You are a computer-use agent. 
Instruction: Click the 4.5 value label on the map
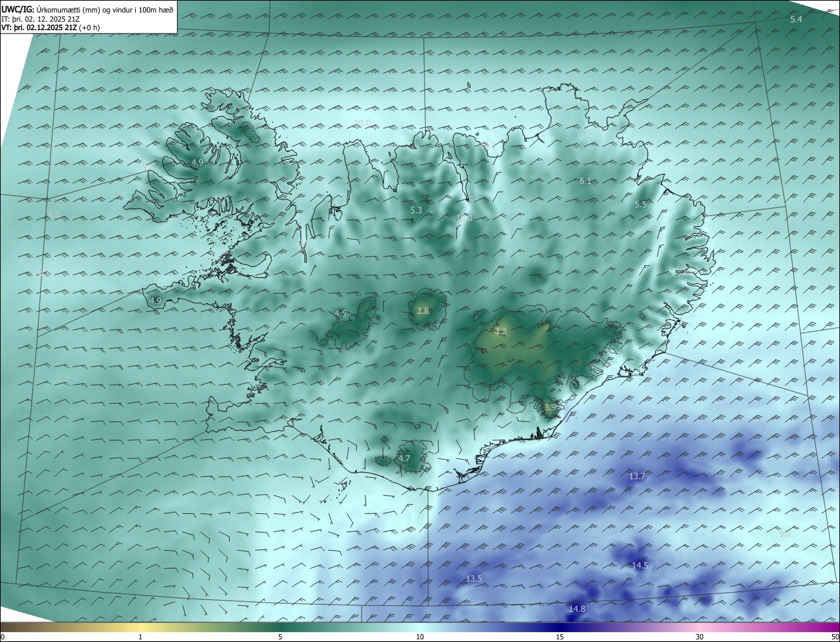341,314
